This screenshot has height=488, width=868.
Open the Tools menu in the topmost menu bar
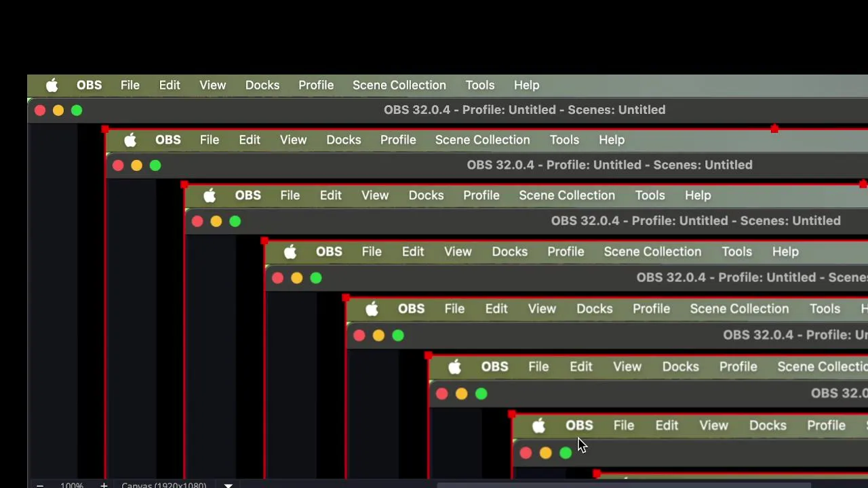(480, 85)
